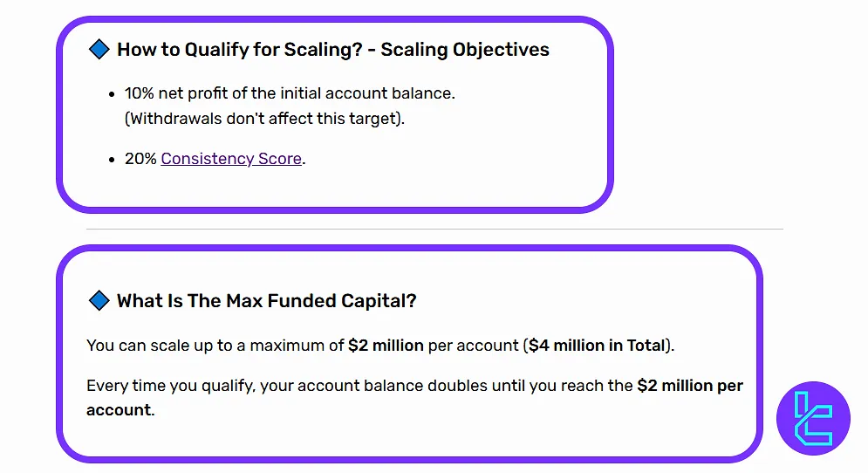Click the blue diamond icon beside Scaling Objectives heading
Screen dimensions: 868x473
99,49
